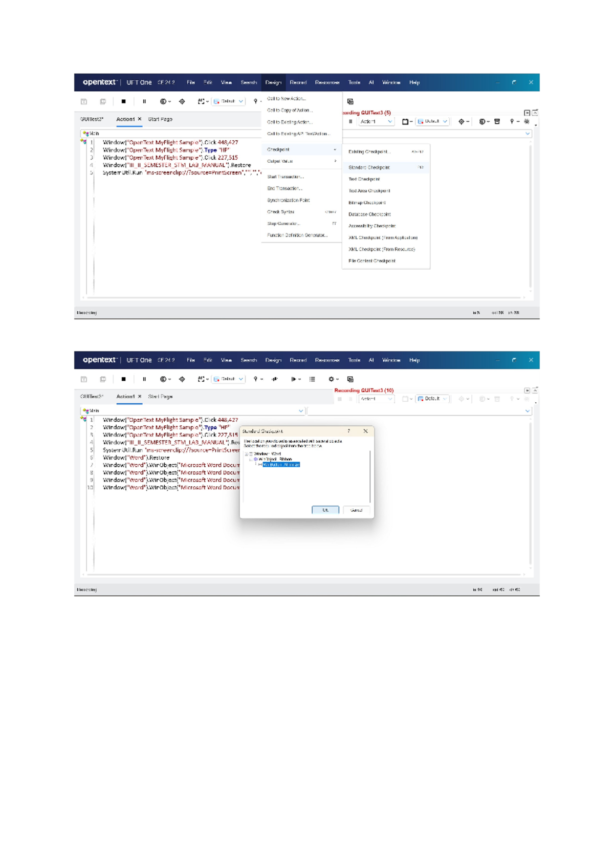Open the Design menu in upper screenshot
614x868 pixels.
pyautogui.click(x=273, y=82)
